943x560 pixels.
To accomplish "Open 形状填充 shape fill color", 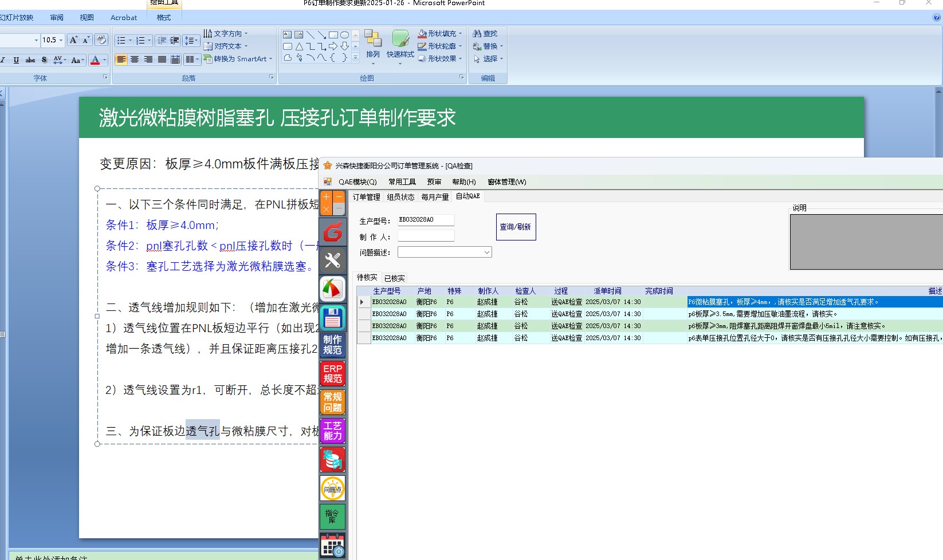I will click(440, 34).
